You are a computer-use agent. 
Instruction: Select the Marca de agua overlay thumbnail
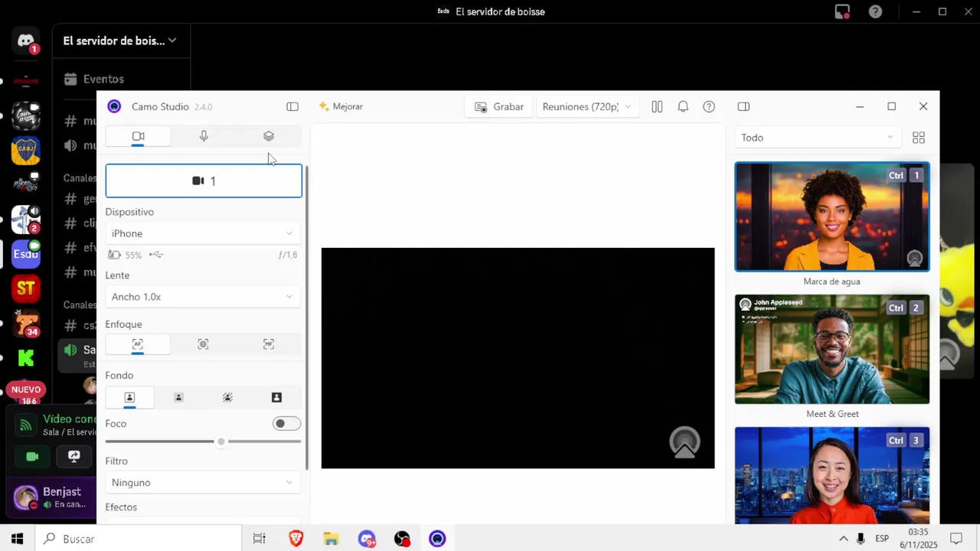(832, 217)
